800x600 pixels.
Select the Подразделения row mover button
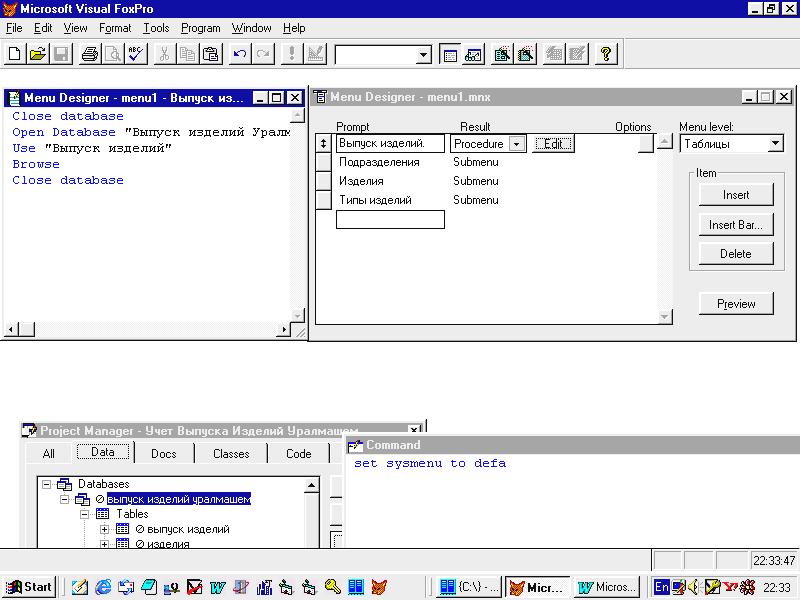(323, 162)
